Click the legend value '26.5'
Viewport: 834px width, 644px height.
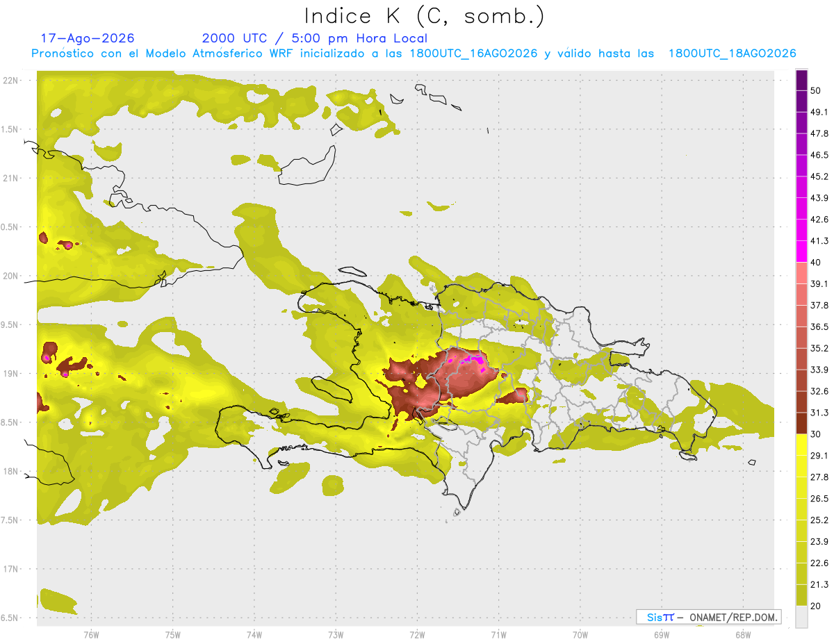coord(819,499)
